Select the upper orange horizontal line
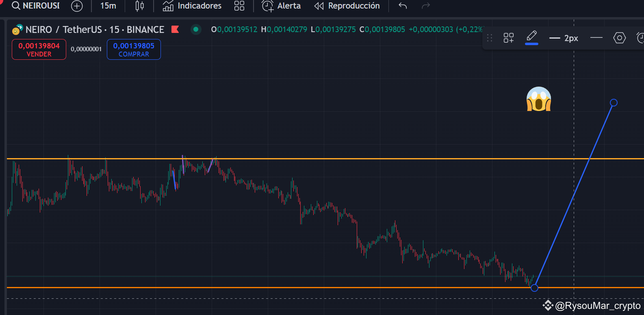 [325, 159]
